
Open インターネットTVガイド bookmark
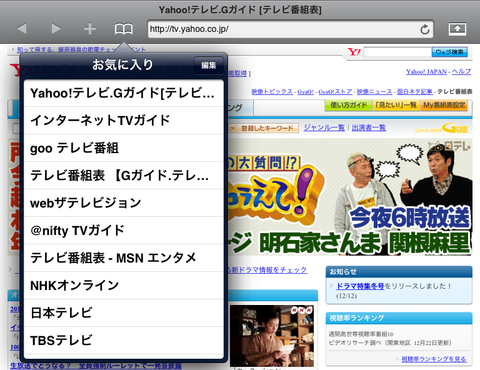click(x=124, y=121)
